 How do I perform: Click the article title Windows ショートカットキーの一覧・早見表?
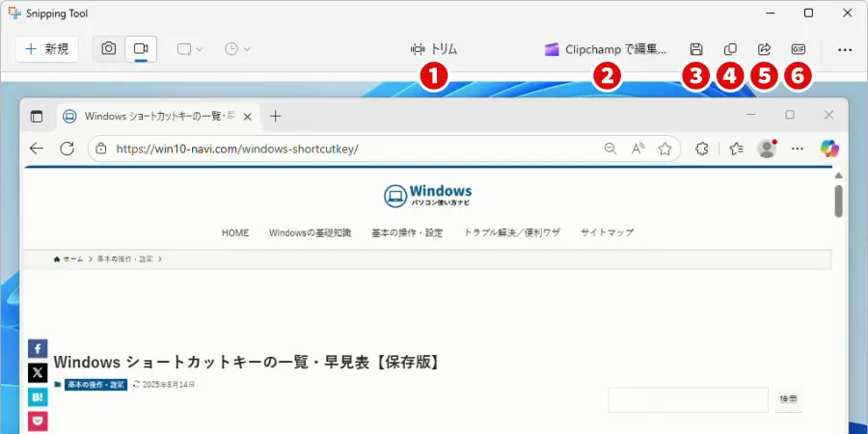pos(247,362)
